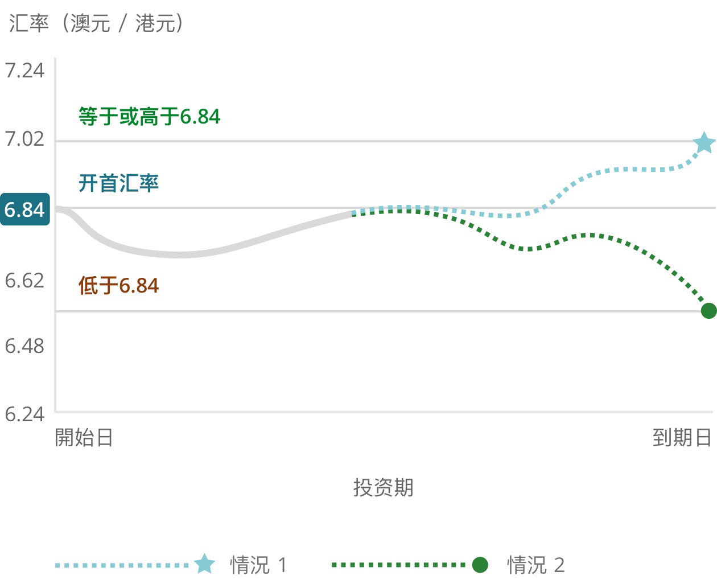Viewport: 717px width, 588px height.
Task: Click the 低于6.84 brown label
Action: (118, 285)
